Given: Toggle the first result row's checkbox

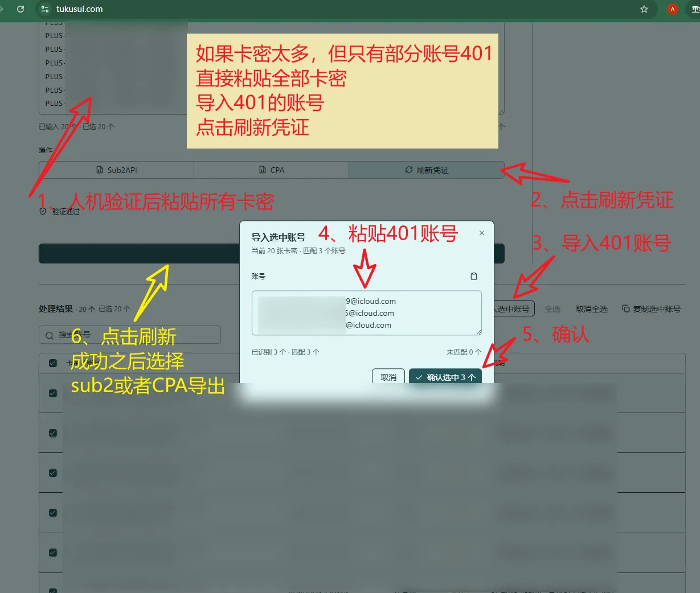Looking at the screenshot, I should click(x=53, y=393).
